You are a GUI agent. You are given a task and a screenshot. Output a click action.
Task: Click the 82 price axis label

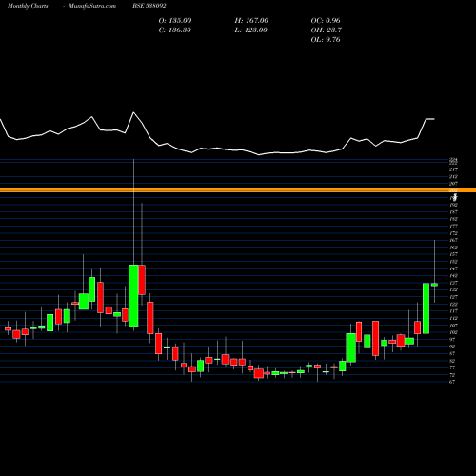[452, 361]
